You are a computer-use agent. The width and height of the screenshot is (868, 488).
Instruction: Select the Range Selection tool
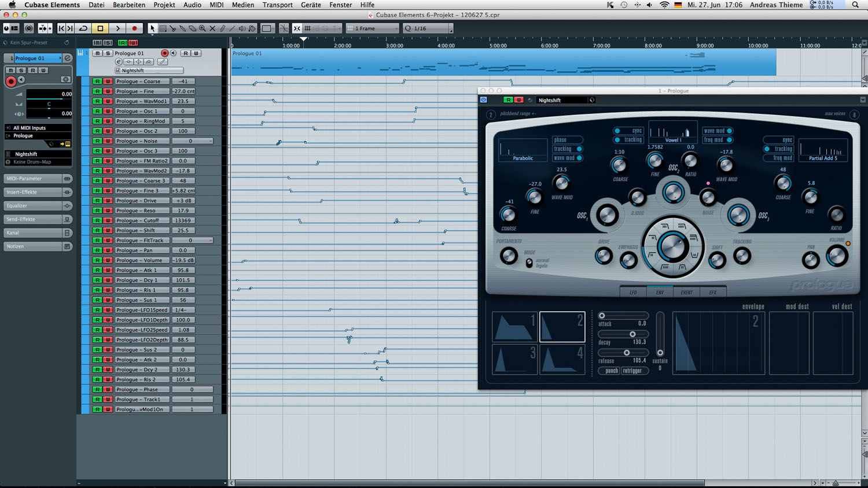pyautogui.click(x=163, y=28)
